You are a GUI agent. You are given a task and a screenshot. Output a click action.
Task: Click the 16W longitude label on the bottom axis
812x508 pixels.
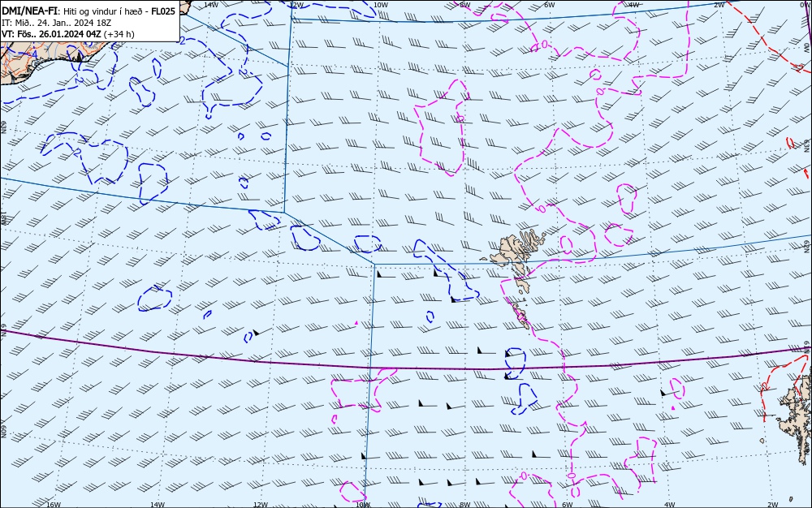tap(54, 505)
